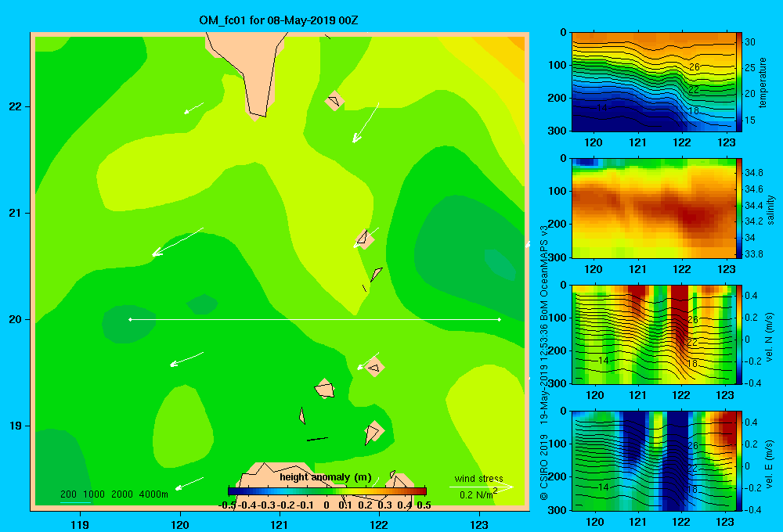
Task: Open the eastward velocity section plot
Action: [x=654, y=461]
